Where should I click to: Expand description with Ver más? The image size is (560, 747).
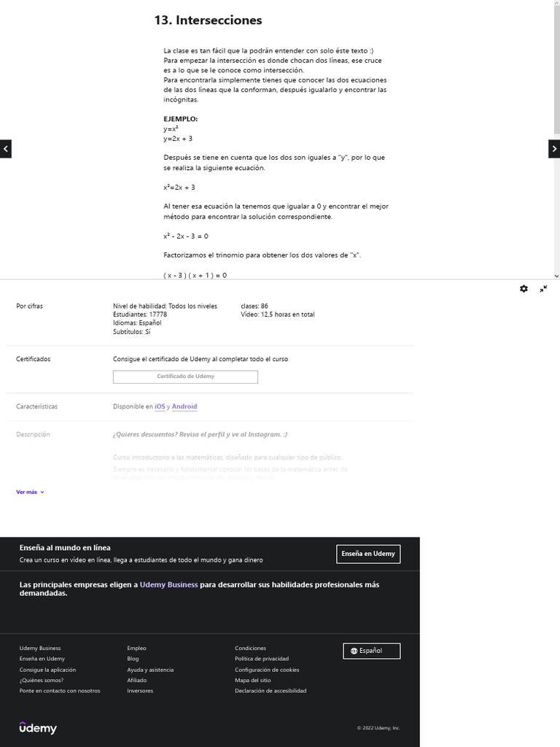[x=30, y=492]
